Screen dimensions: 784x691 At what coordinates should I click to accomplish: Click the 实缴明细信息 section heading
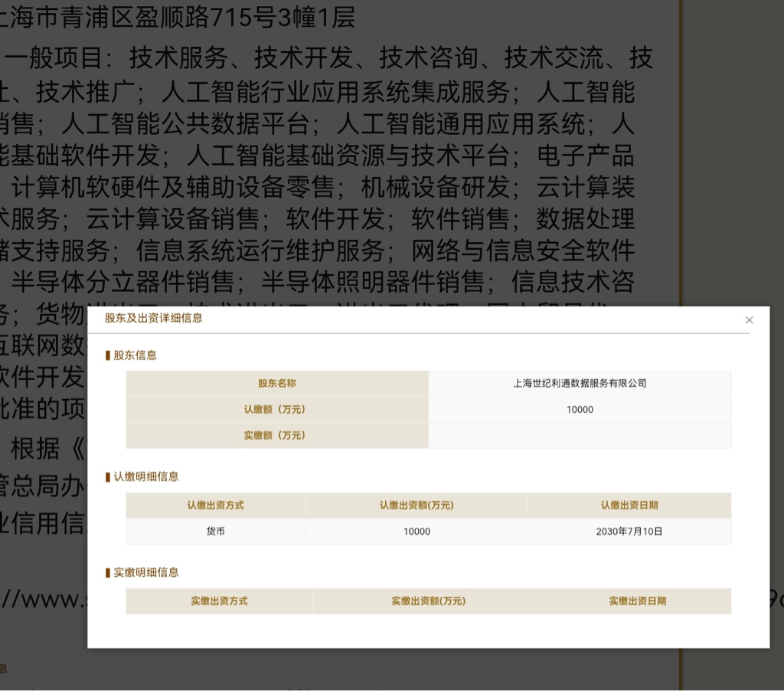click(x=146, y=572)
